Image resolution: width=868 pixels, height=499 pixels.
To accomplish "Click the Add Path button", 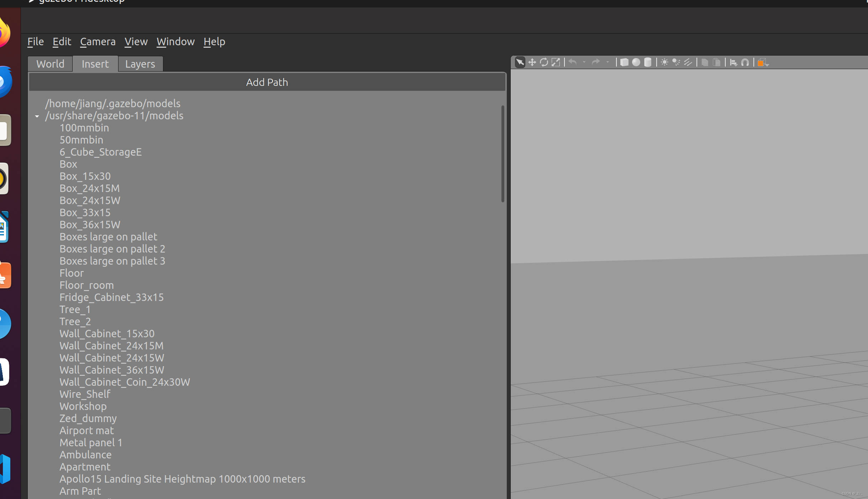I will click(x=267, y=82).
